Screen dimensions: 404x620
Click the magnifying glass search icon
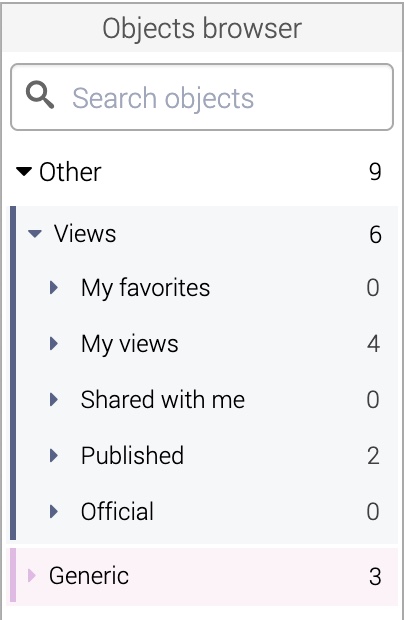pyautogui.click(x=40, y=95)
